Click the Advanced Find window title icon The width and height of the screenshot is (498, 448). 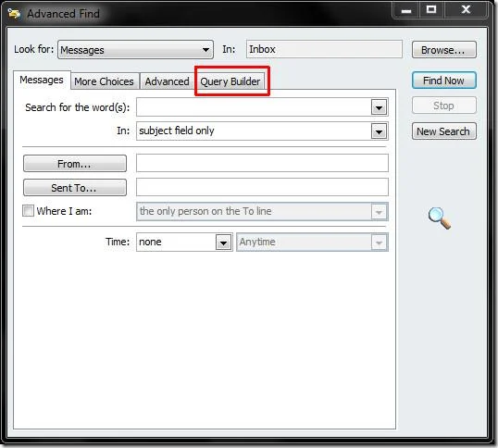click(14, 14)
